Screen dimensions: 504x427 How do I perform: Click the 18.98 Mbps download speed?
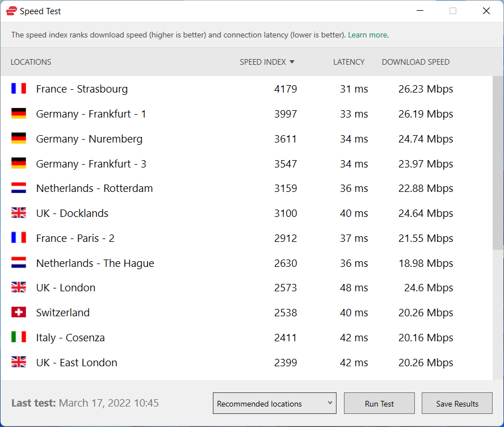426,263
